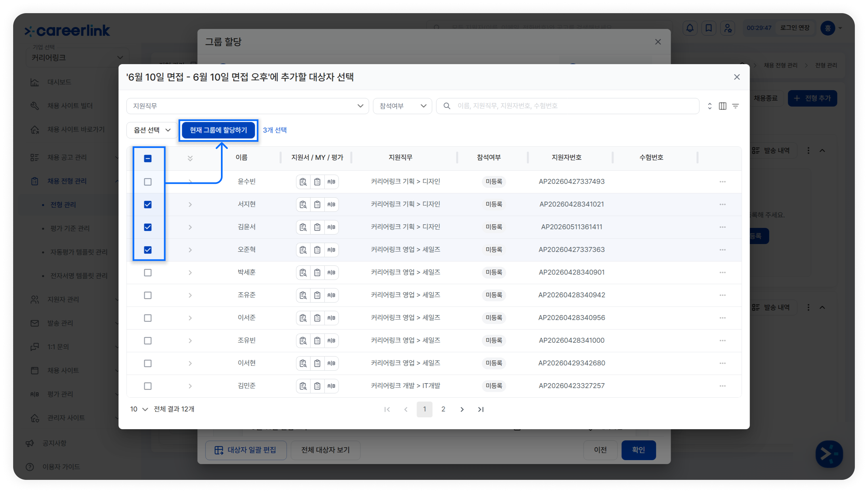The width and height of the screenshot is (868, 493).
Task: Click the bookmark icon in header
Action: click(709, 28)
